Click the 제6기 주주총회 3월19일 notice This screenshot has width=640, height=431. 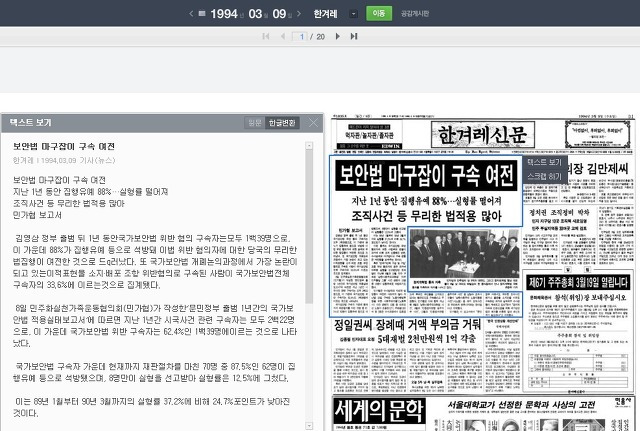pyautogui.click(x=578, y=282)
